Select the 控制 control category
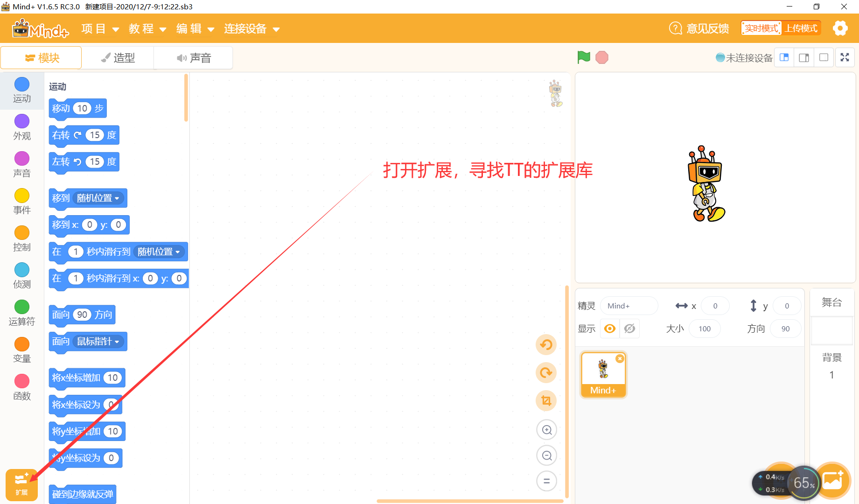 tap(22, 238)
